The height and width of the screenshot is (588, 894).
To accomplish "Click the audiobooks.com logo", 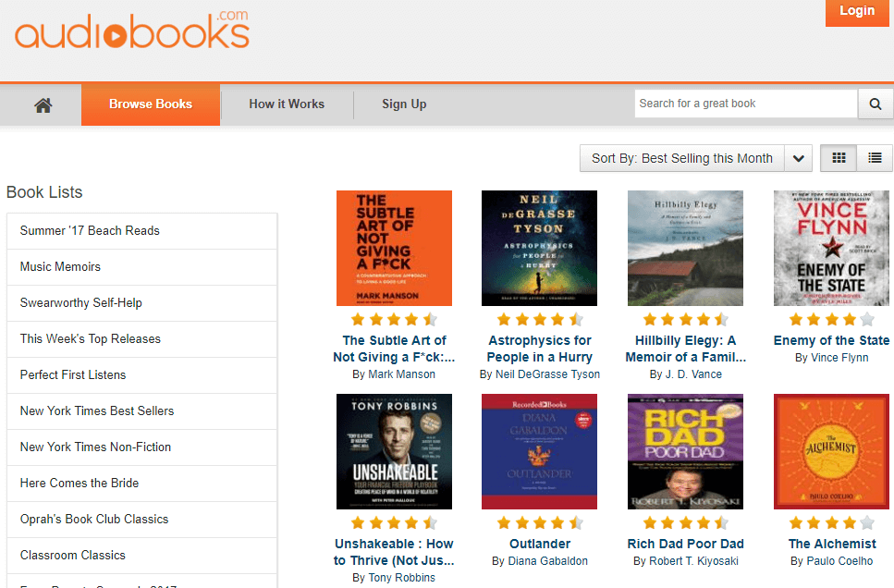I will (131, 31).
